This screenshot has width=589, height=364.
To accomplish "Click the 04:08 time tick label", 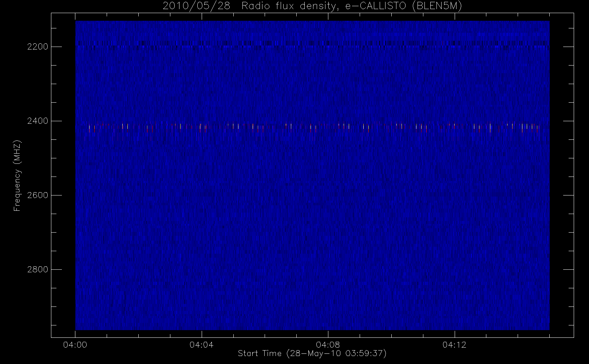I will (328, 345).
